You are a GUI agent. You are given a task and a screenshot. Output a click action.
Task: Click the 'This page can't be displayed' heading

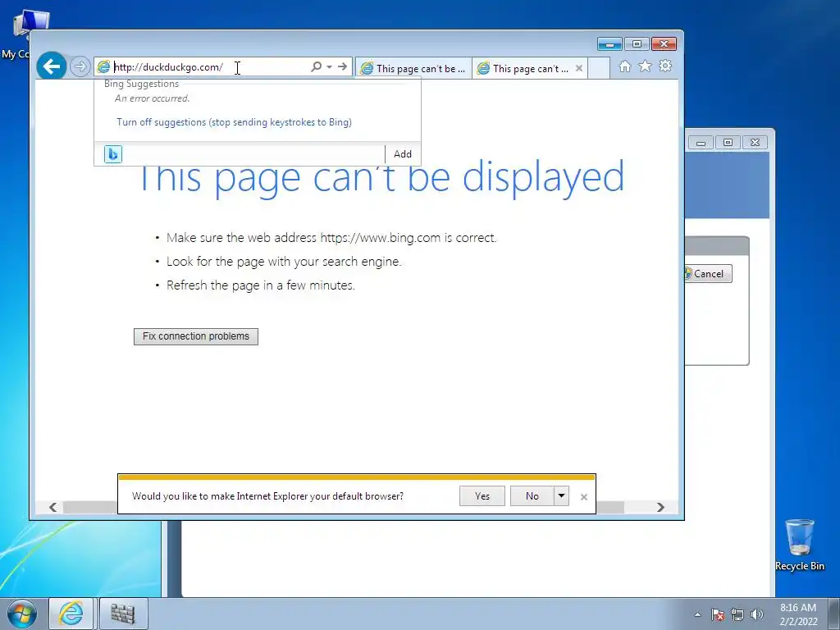click(x=381, y=177)
